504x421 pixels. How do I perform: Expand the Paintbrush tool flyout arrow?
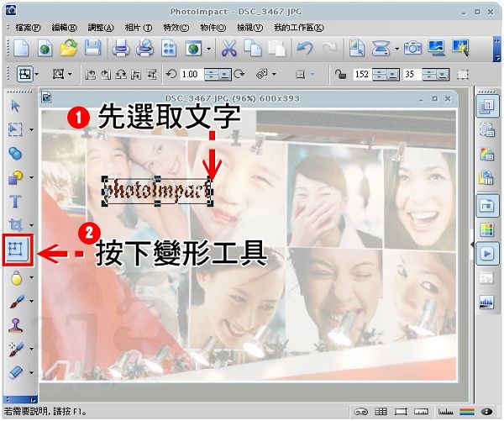coord(32,302)
